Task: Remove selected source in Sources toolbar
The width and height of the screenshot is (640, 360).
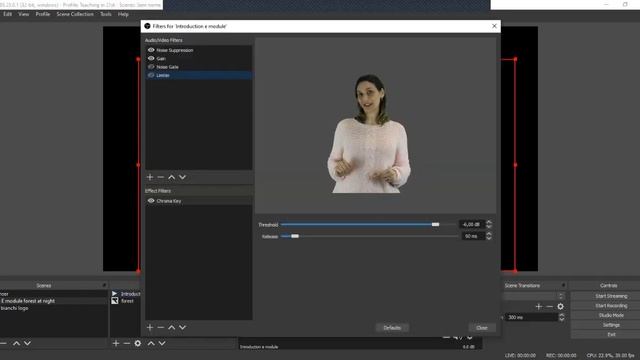Action: pos(127,343)
